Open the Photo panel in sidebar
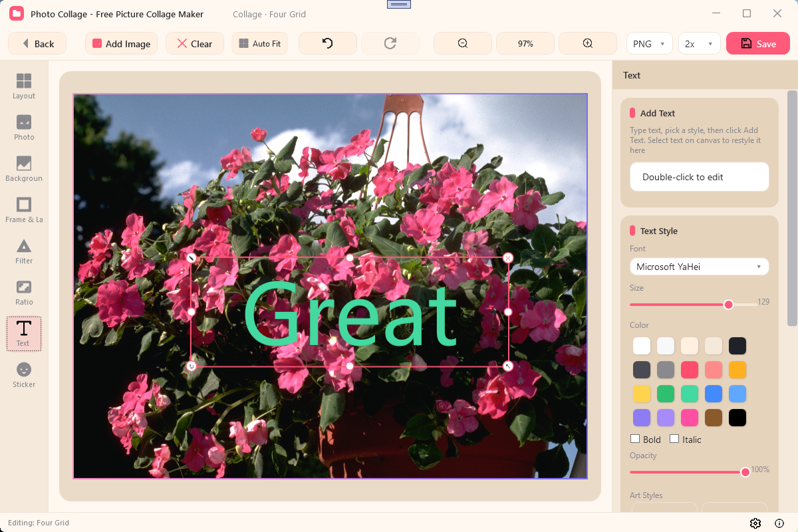 tap(24, 128)
